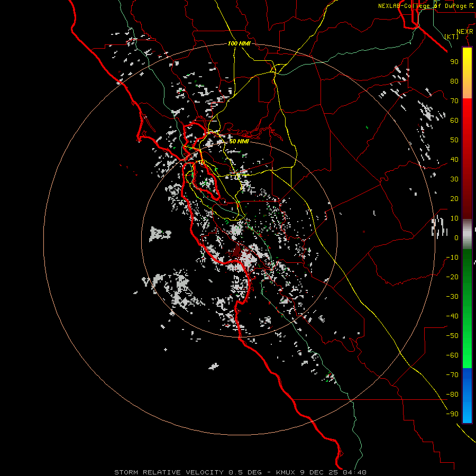Click the "9 DEC 25" date in the caption

319,472
